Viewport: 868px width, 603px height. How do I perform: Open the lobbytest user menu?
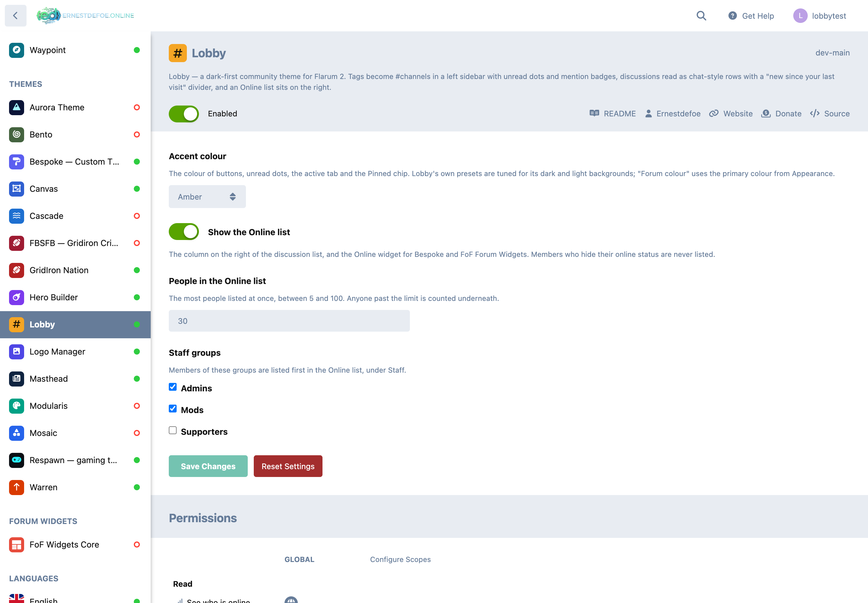[x=820, y=16]
